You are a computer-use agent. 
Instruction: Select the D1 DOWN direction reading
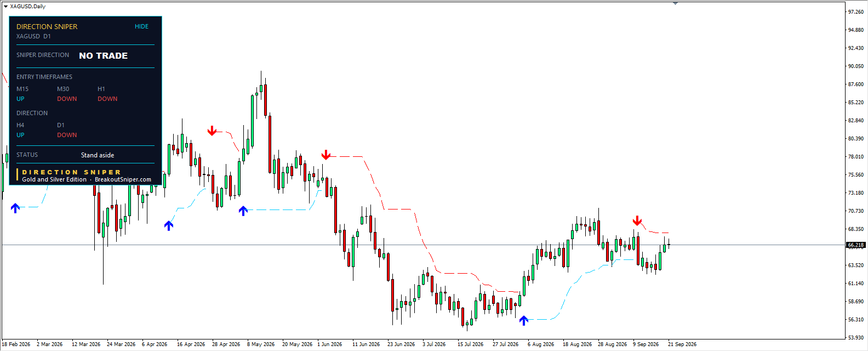coord(67,135)
